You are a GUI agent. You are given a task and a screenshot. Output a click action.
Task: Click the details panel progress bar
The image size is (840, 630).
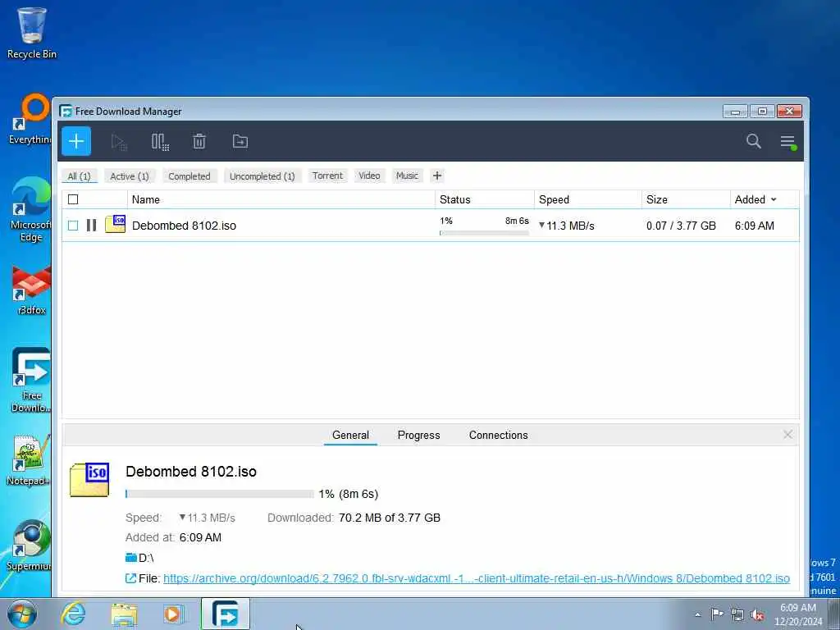click(x=219, y=493)
